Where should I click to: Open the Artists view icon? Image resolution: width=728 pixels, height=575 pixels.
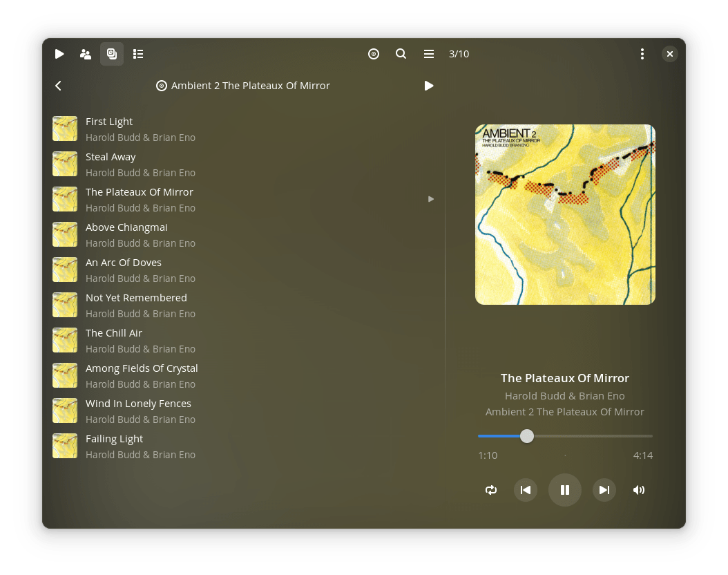coord(86,54)
